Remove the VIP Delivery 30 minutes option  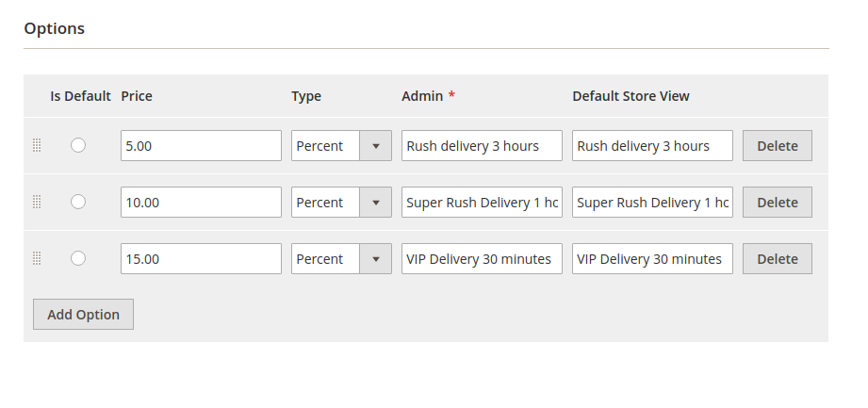[778, 259]
